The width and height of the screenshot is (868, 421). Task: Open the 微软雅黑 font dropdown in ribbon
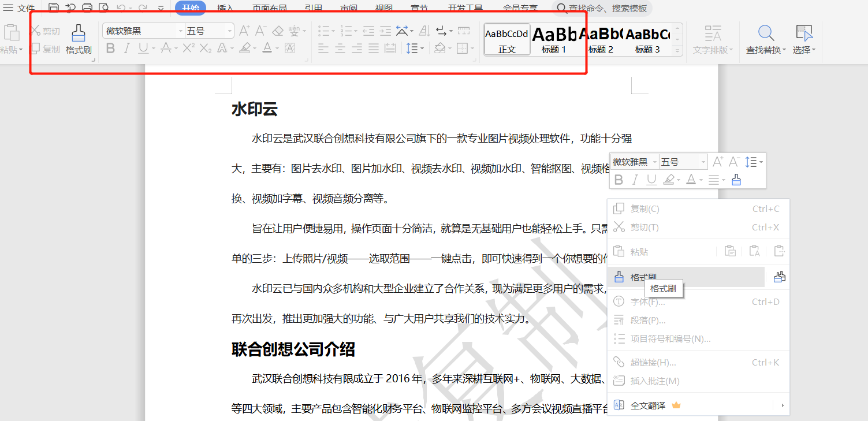(181, 31)
